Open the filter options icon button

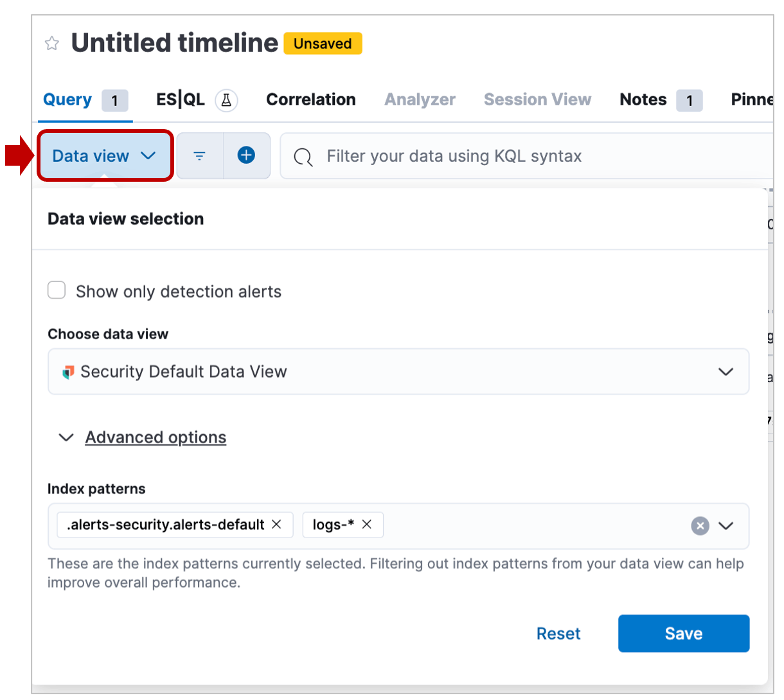(200, 156)
